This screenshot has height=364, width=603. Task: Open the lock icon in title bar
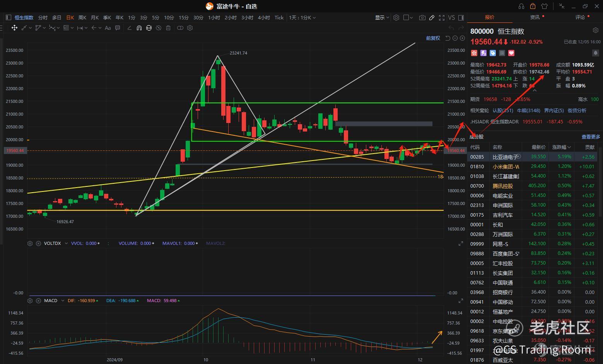(533, 6)
